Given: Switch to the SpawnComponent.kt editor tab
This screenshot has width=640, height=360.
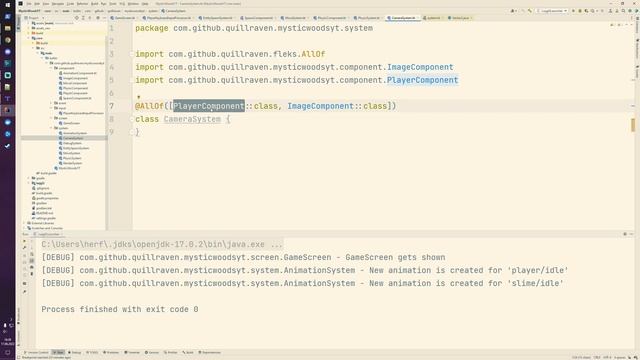Looking at the screenshot, I should [258, 18].
